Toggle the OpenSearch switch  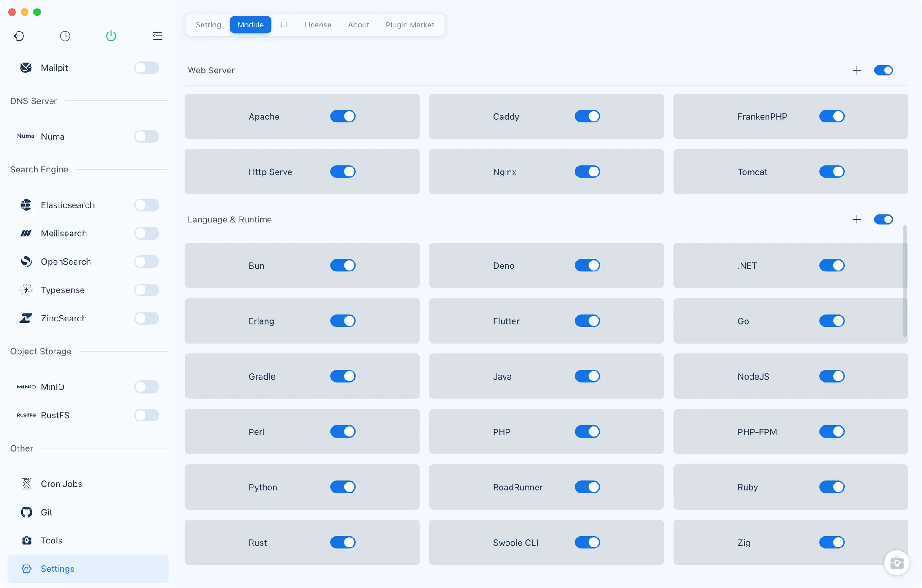(x=146, y=262)
